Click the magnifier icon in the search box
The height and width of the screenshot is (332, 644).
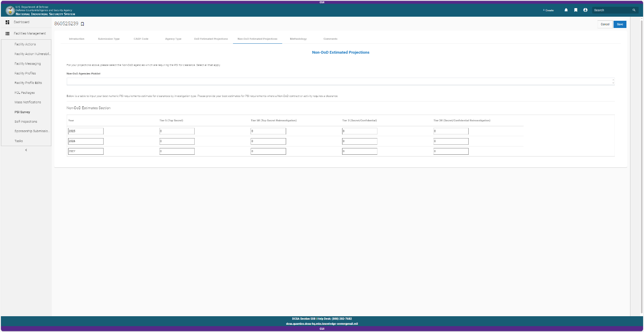(634, 10)
